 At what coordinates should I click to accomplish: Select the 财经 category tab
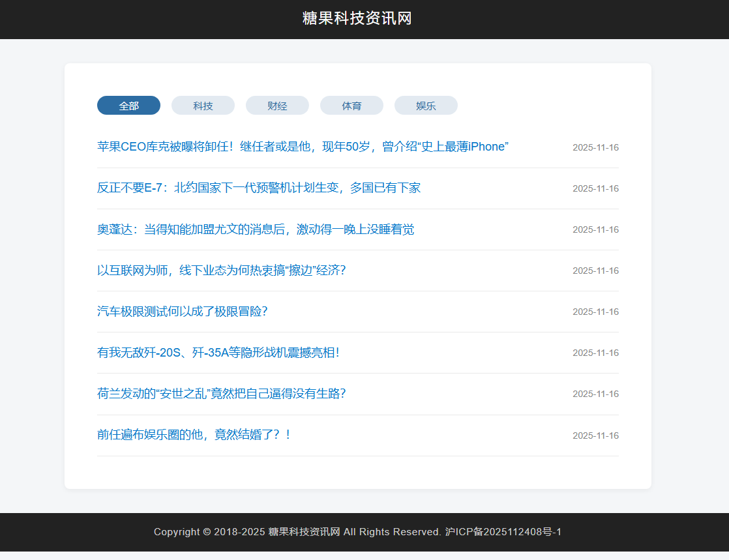click(x=277, y=105)
